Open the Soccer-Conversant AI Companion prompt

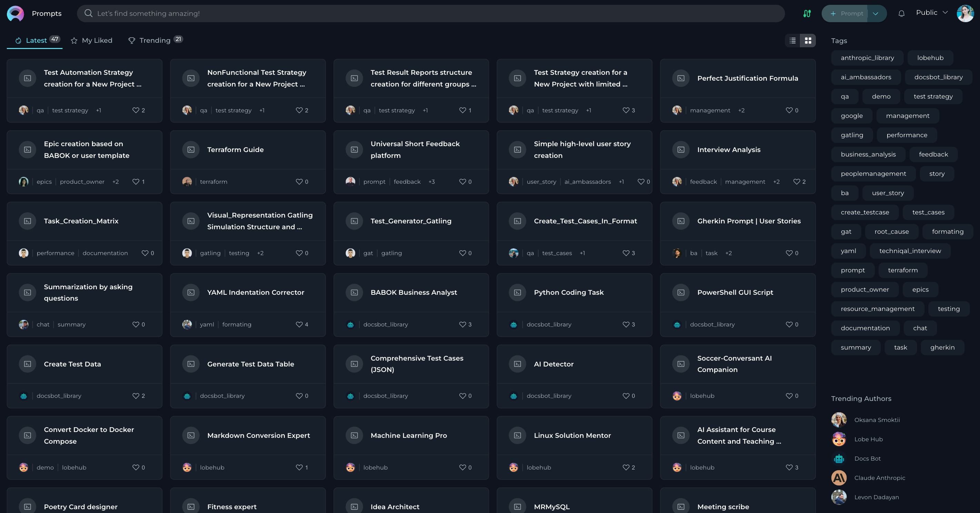coord(734,364)
